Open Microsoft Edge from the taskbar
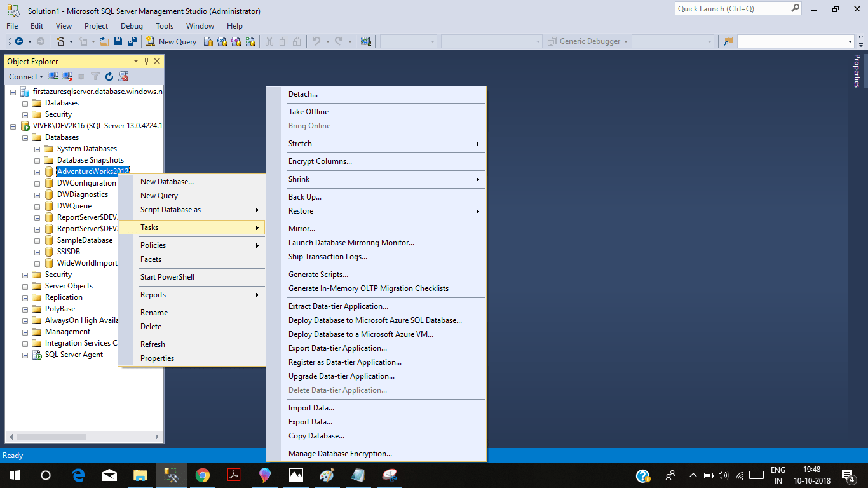The width and height of the screenshot is (868, 488). (x=78, y=475)
